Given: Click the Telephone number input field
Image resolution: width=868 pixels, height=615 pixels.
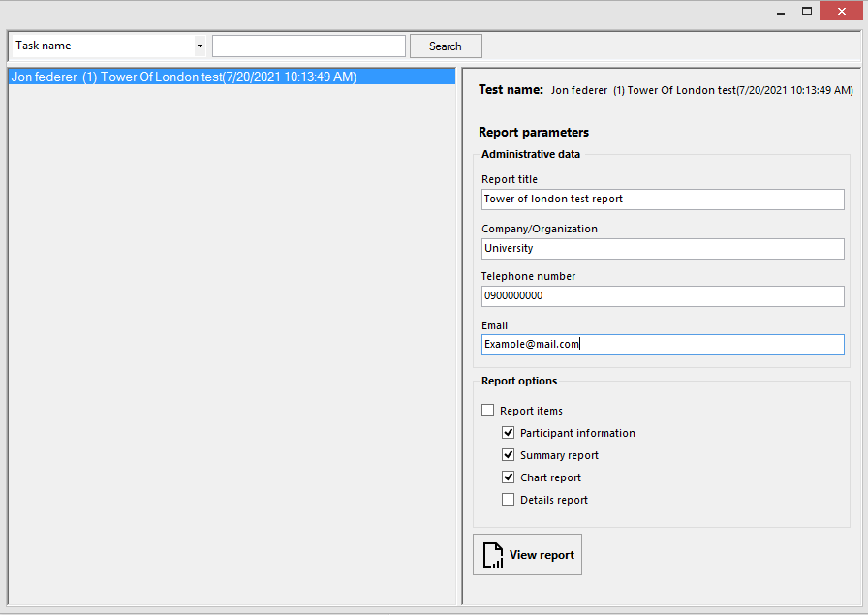Looking at the screenshot, I should click(x=663, y=296).
